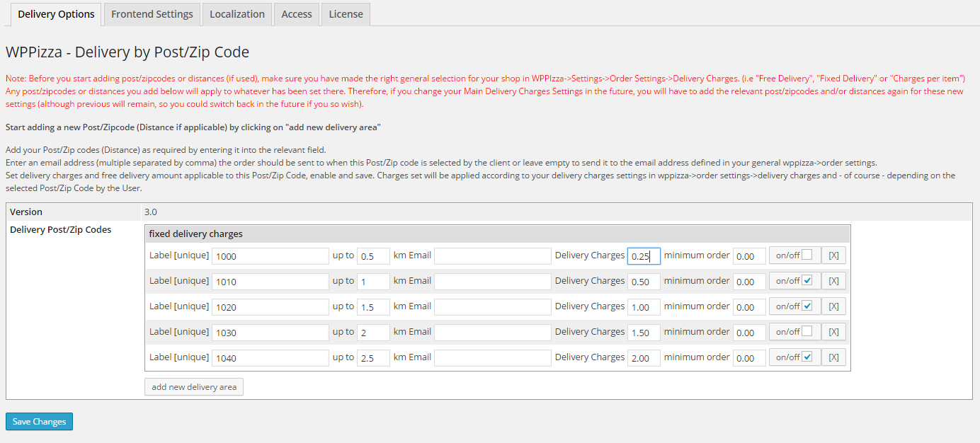Click minimum order field in the 1040 row

pyautogui.click(x=749, y=358)
